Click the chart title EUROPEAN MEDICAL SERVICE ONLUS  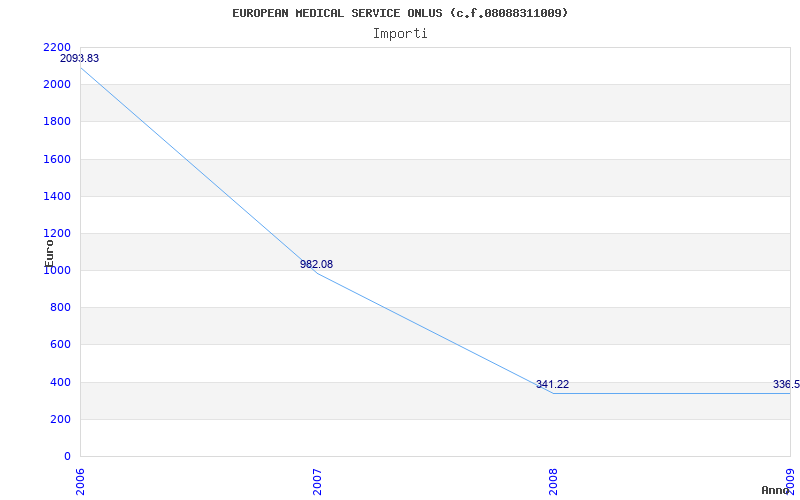[x=400, y=13]
